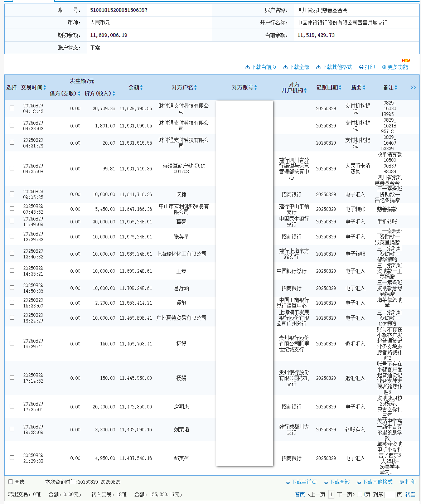
Task: Tick checkbox for 葛亮 transaction
Action: [x=12, y=221]
